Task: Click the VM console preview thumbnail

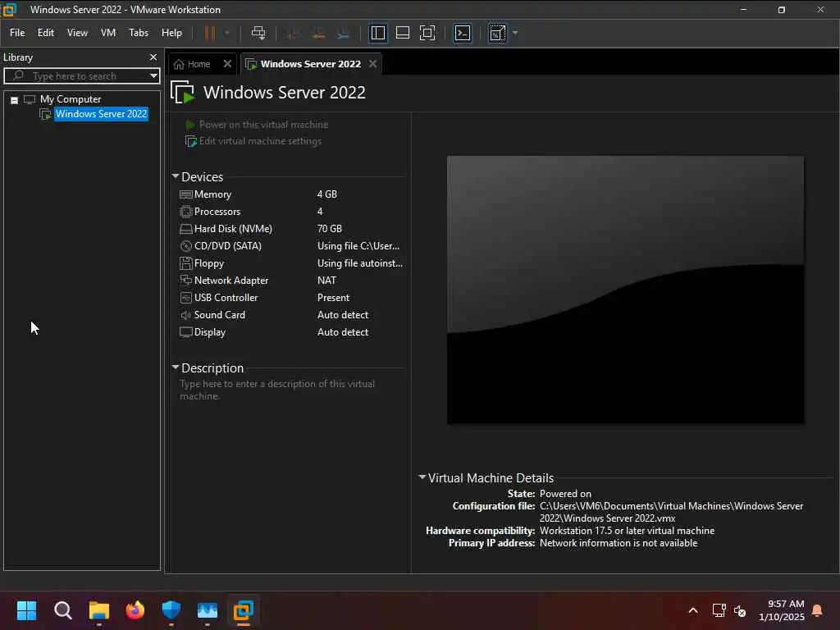Action: (x=625, y=290)
